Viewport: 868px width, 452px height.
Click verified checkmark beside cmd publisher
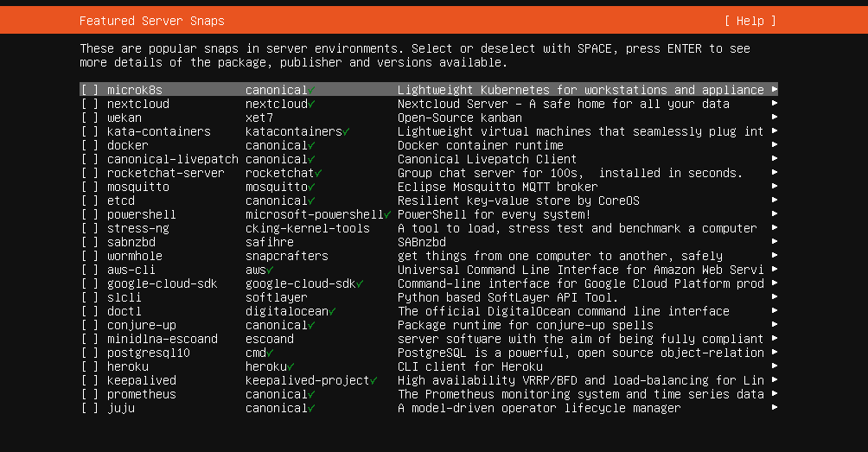(x=270, y=353)
